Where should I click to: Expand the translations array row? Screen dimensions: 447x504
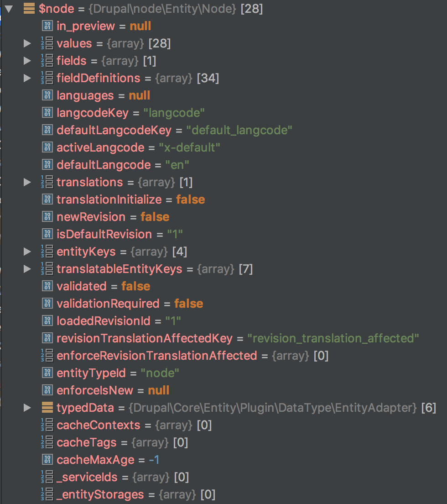pyautogui.click(x=27, y=182)
